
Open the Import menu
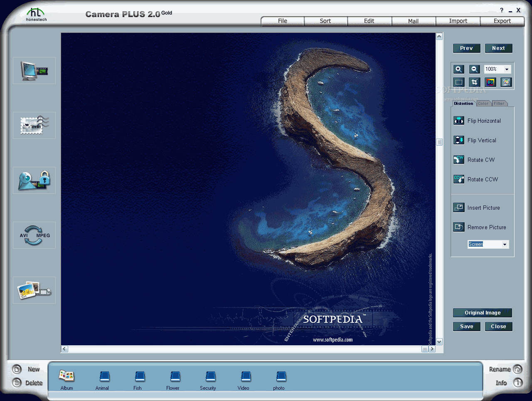point(458,21)
